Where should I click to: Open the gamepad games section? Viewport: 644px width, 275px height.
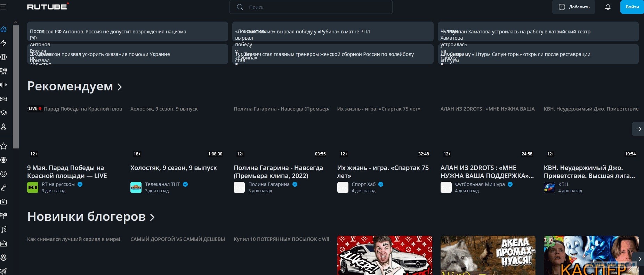tap(3, 99)
